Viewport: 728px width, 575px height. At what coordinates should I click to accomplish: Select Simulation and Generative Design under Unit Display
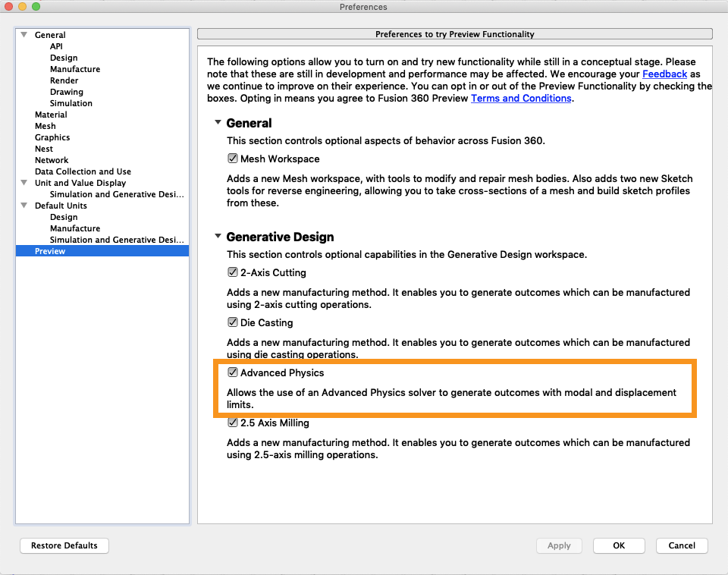(x=117, y=194)
